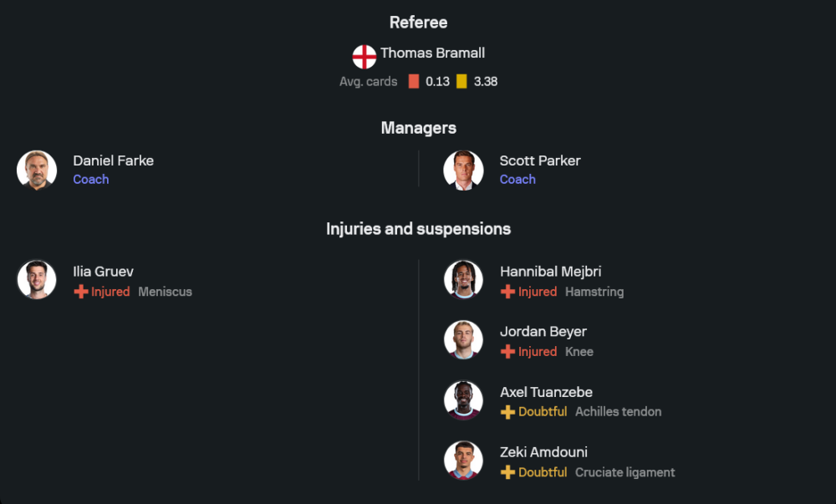The image size is (836, 504).
Task: Open Daniel Farke's manager photo
Action: [x=37, y=170]
